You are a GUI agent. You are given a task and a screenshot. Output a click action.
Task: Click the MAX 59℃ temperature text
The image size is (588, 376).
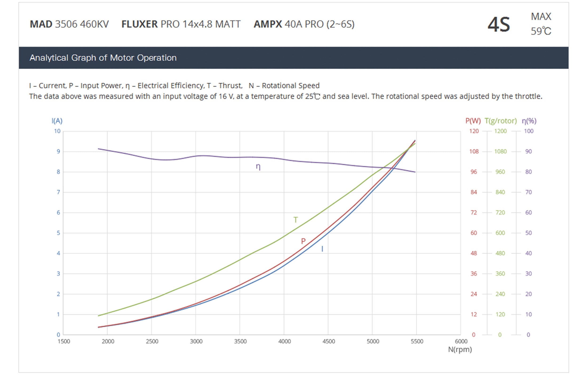pyautogui.click(x=541, y=24)
